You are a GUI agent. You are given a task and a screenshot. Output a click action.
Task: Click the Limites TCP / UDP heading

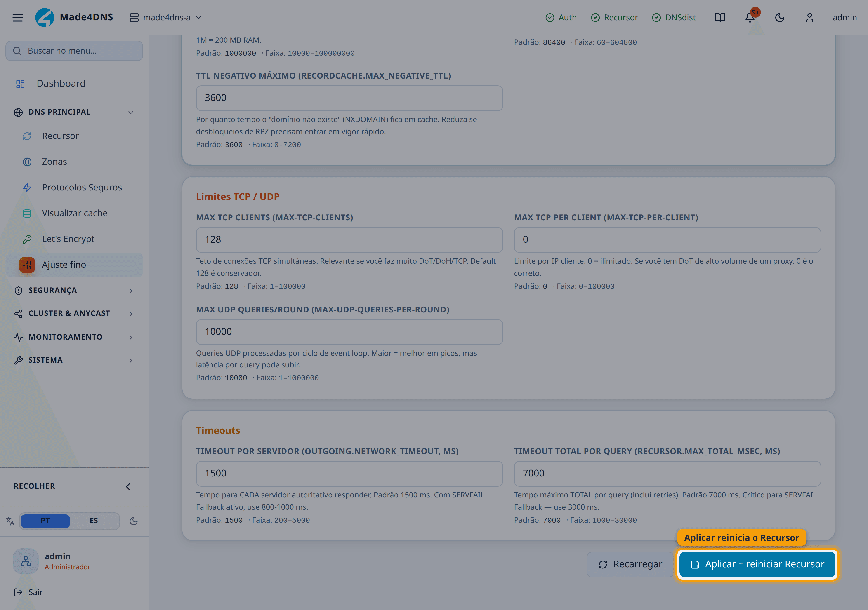238,197
